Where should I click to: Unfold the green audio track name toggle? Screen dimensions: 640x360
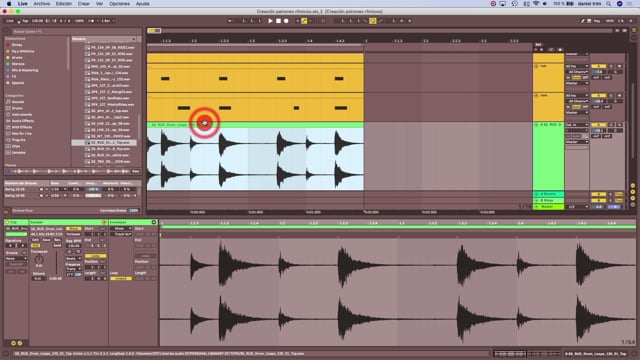[536, 125]
